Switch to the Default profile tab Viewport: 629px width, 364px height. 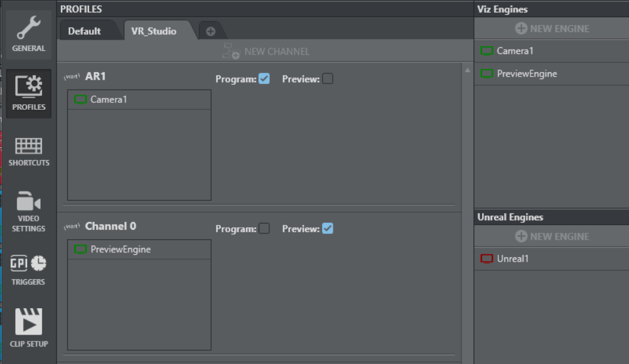[x=84, y=31]
